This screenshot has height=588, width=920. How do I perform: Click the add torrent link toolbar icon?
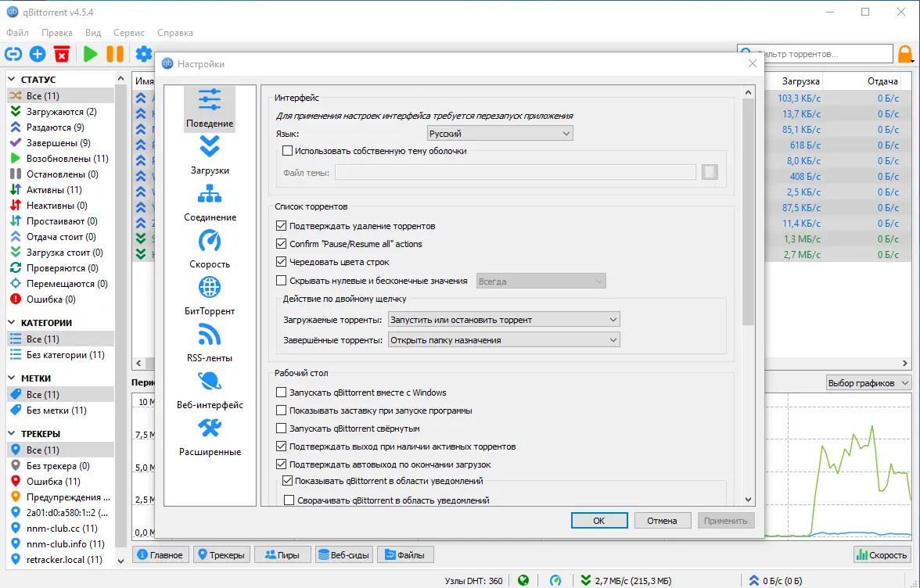(x=13, y=55)
